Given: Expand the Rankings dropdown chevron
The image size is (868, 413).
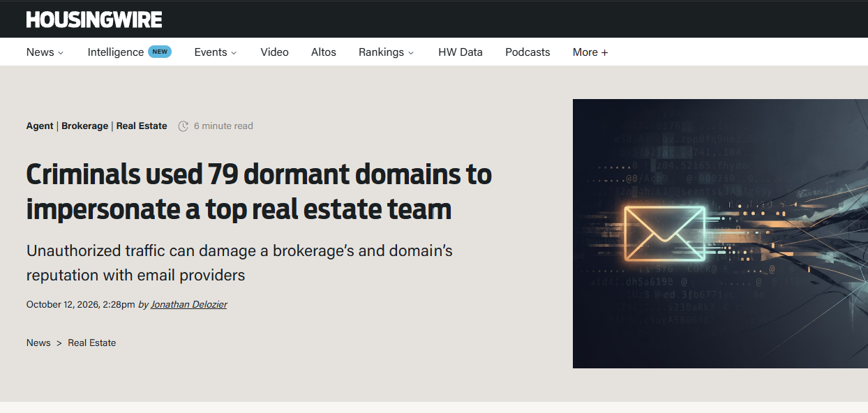Looking at the screenshot, I should [411, 53].
